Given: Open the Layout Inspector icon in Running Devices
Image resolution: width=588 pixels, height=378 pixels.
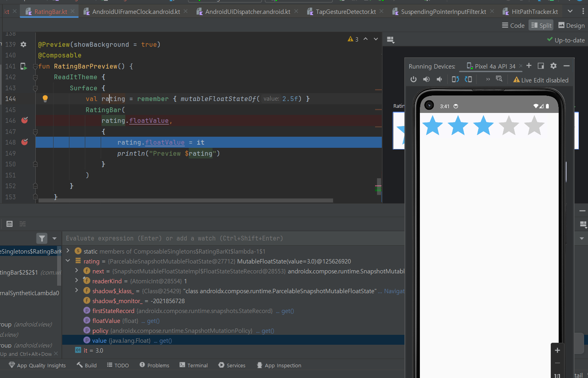Looking at the screenshot, I should pyautogui.click(x=499, y=79).
